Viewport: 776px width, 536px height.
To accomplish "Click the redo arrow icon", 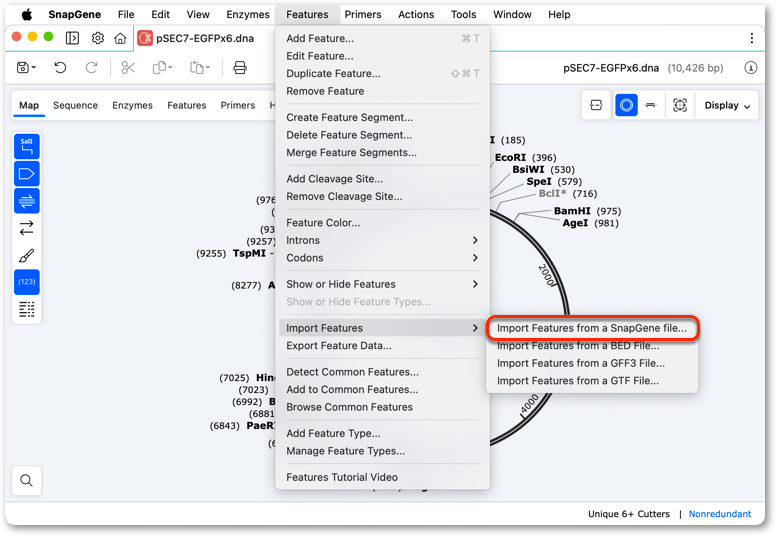I will pos(92,68).
